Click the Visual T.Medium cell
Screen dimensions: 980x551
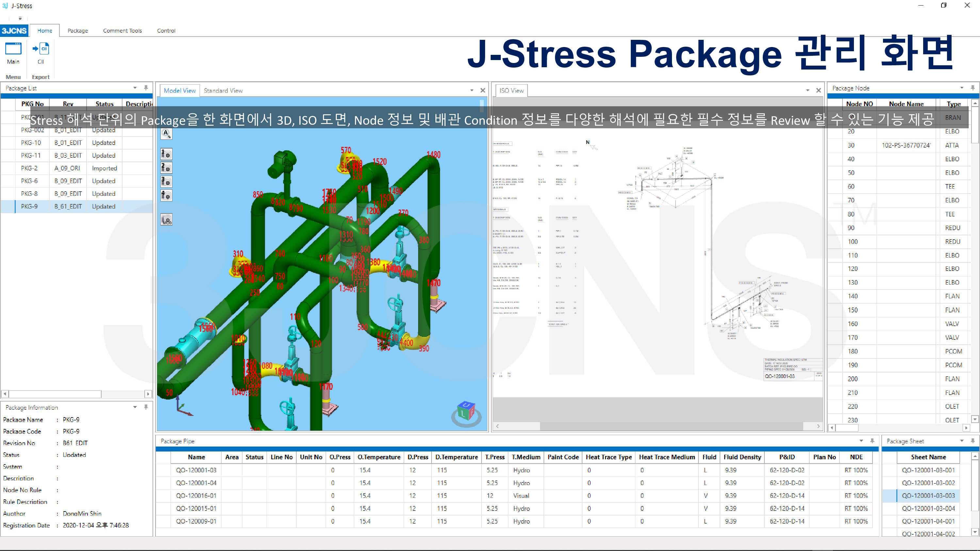(525, 496)
